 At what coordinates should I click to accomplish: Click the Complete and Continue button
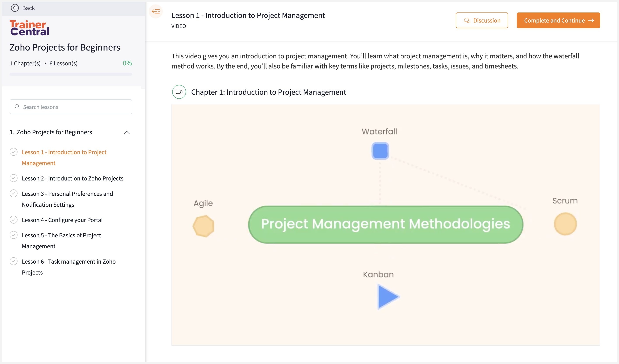pos(558,20)
